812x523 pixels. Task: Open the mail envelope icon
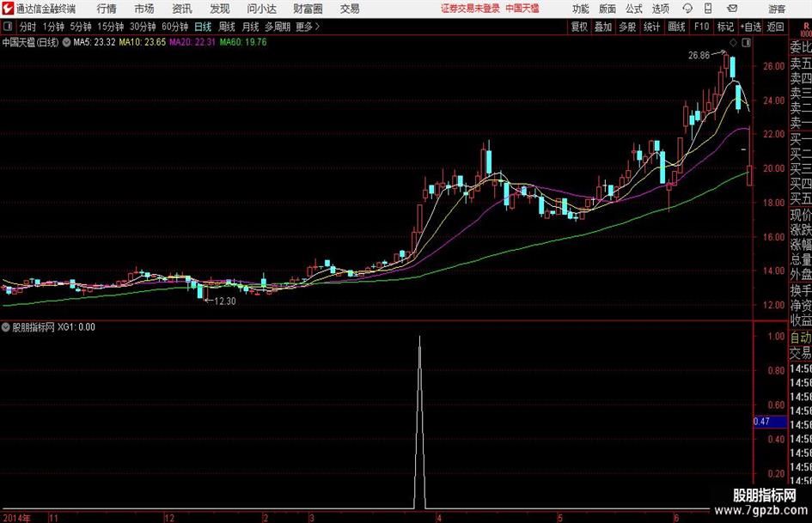coord(732,9)
